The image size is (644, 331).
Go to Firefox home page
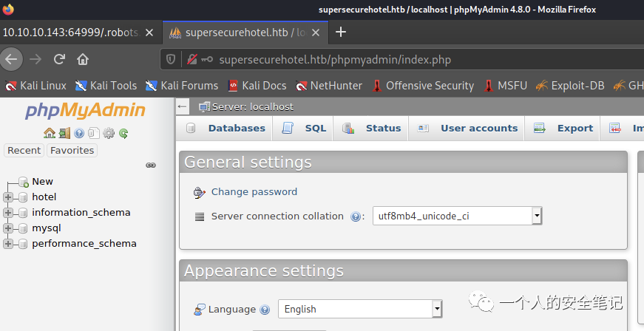pyautogui.click(x=83, y=59)
